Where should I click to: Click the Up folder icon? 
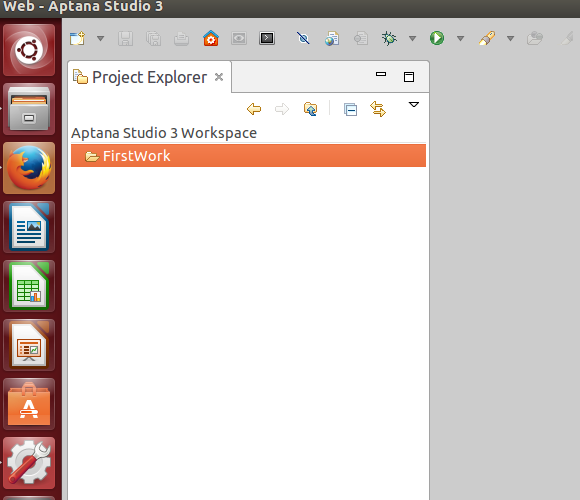[x=310, y=109]
